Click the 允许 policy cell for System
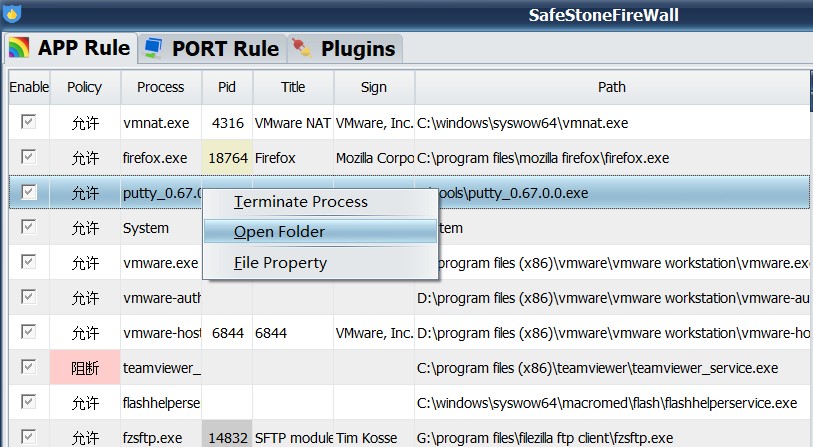Screen dimensions: 813x447 coord(85,228)
